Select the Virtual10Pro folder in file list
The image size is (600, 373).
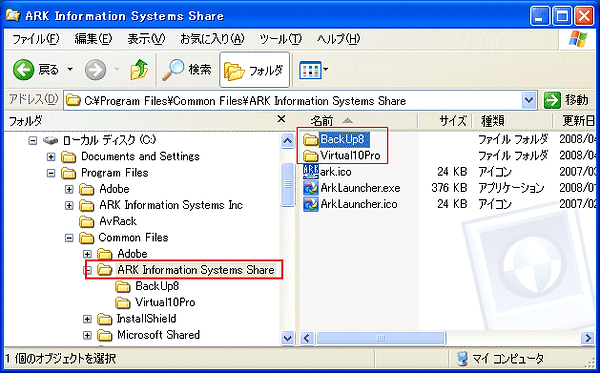[341, 156]
